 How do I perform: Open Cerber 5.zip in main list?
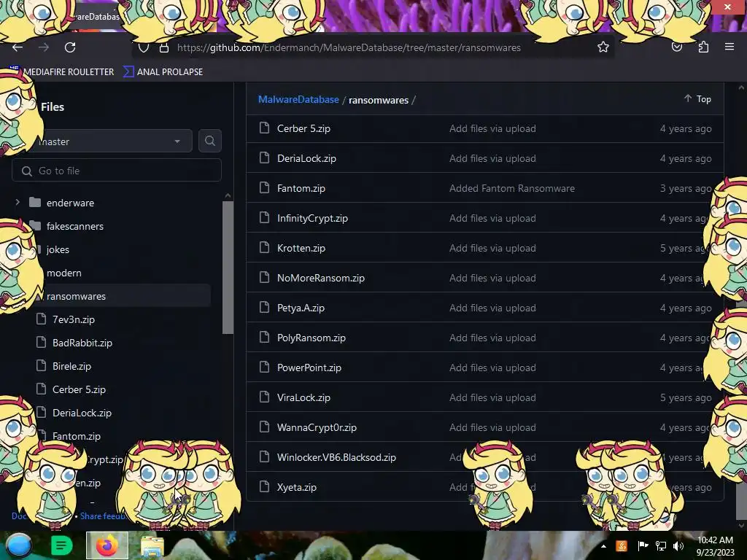303,128
